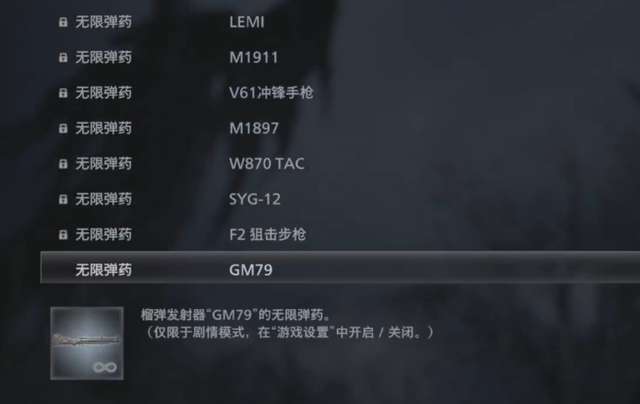The image size is (640, 404).
Task: Click the lock icon beside LEMI
Action: click(x=63, y=22)
